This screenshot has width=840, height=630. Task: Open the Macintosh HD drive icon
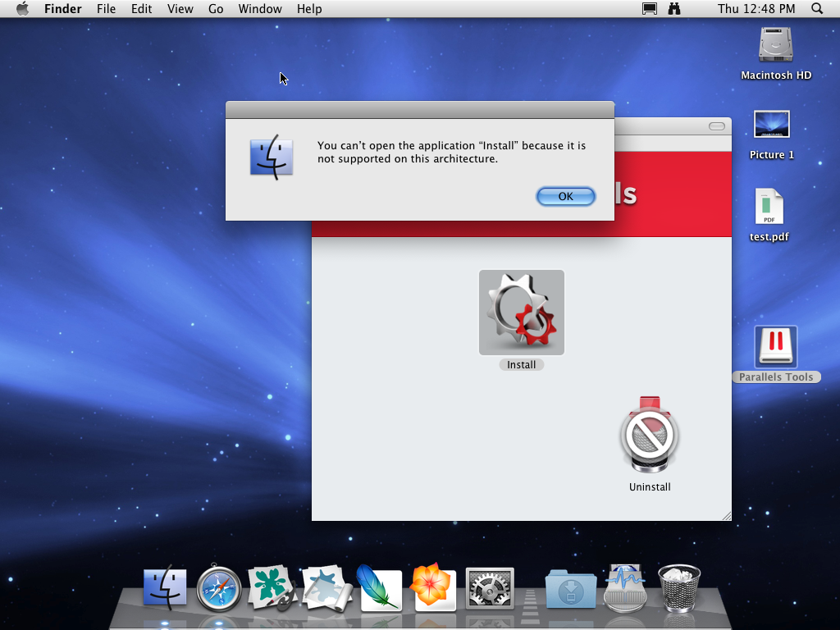tap(776, 44)
